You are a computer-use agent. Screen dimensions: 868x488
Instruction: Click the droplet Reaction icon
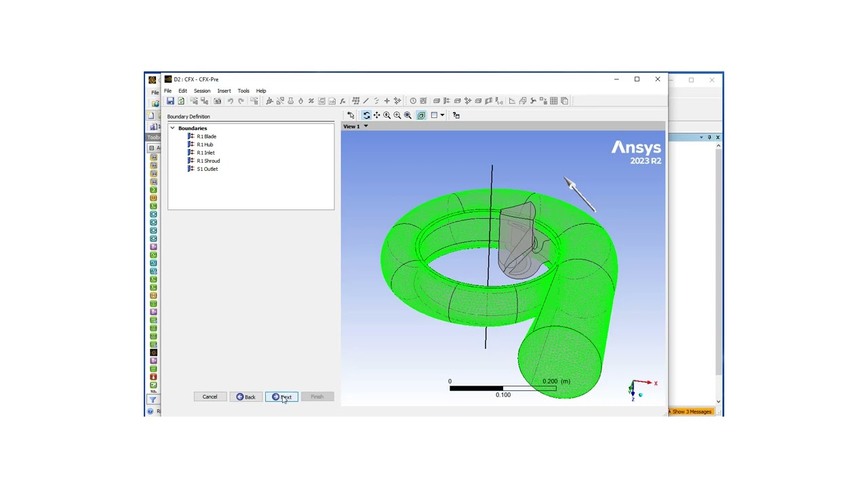[300, 101]
